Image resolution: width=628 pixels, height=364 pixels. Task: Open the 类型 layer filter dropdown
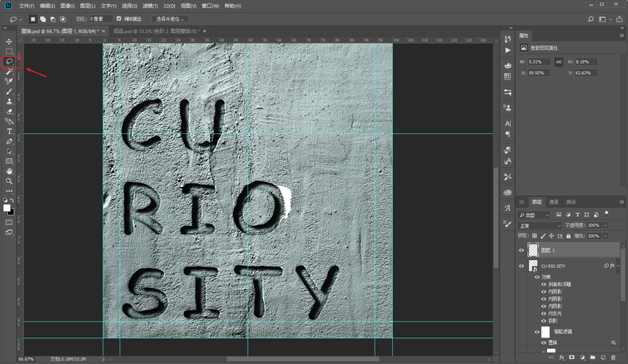pyautogui.click(x=534, y=215)
